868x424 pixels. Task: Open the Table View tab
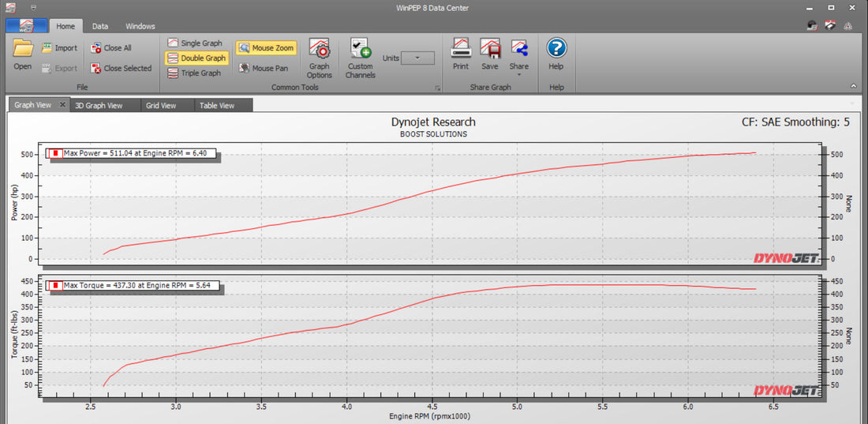217,105
